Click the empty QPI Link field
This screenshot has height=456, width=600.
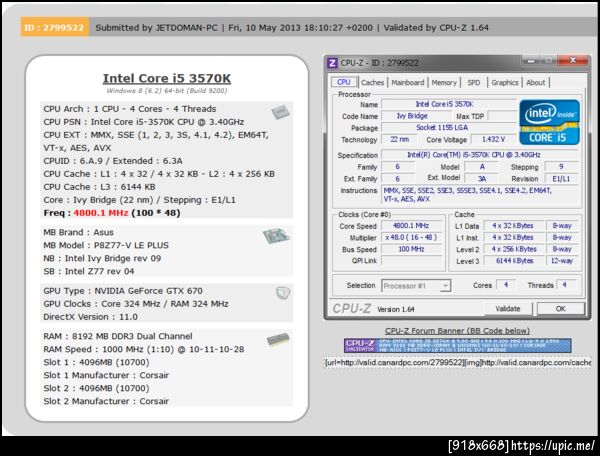click(412, 261)
